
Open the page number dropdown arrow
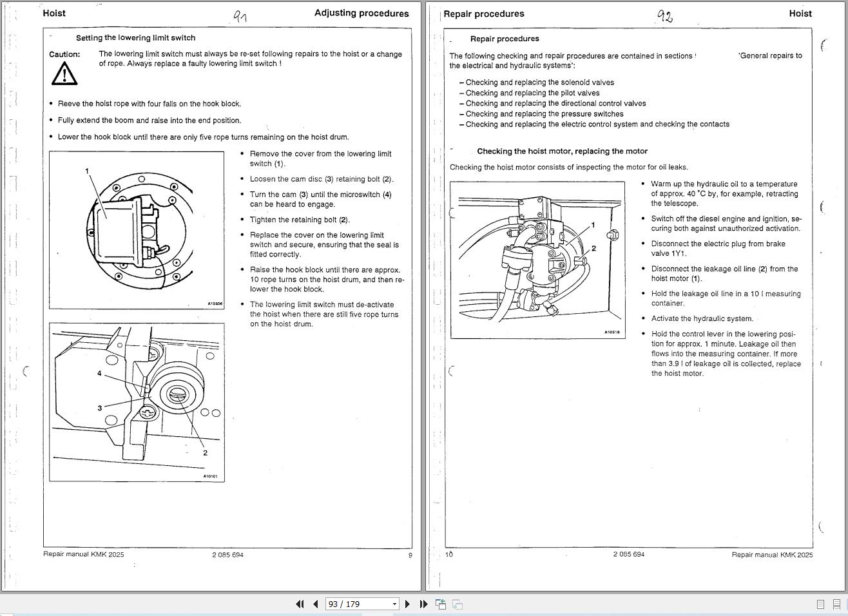[x=394, y=604]
